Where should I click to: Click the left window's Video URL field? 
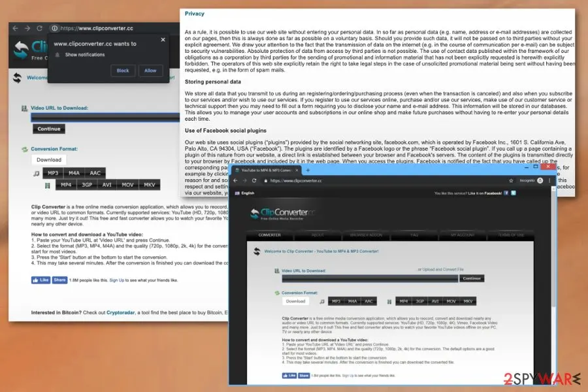click(x=105, y=118)
